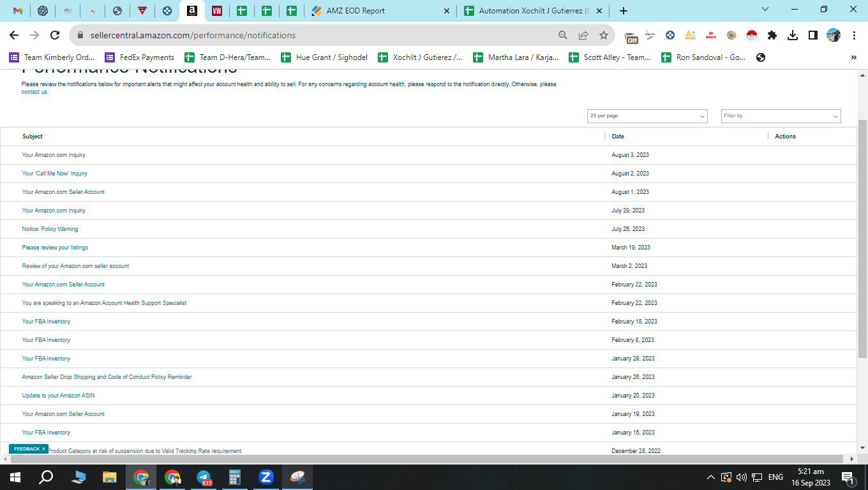Viewport: 868px width, 490px height.
Task: Open 'Review of your Amazon.com seller account'
Action: point(75,266)
